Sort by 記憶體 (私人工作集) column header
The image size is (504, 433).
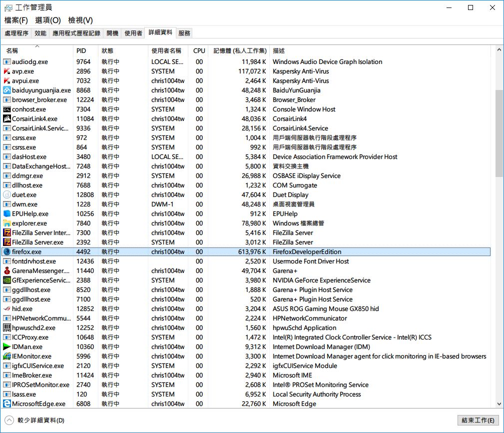tap(239, 51)
